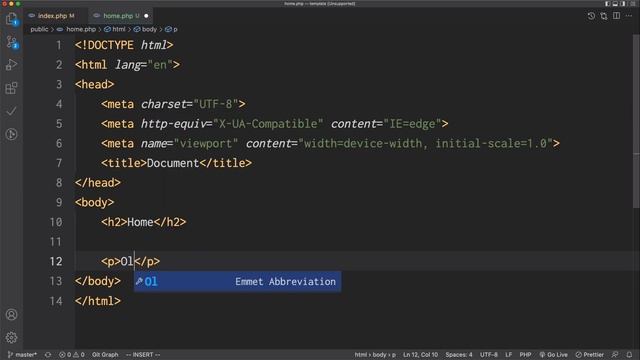Click the viewport content attribute value
Image resolution: width=640 pixels, height=360 pixels.
click(425, 144)
